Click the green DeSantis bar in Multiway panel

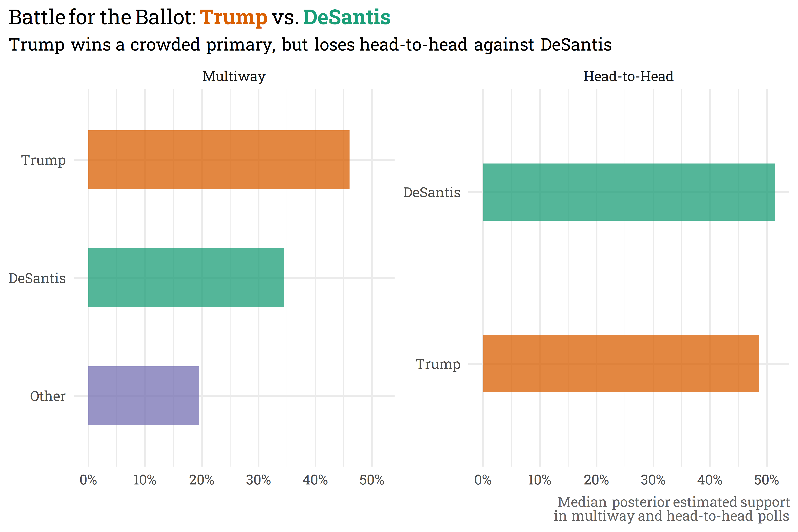(x=186, y=278)
